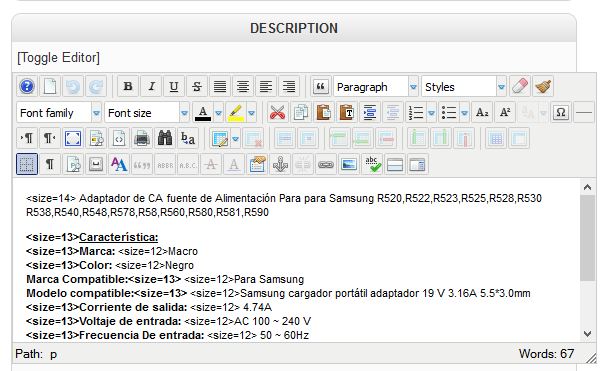
Task: Click the Print icon
Action: point(142,138)
